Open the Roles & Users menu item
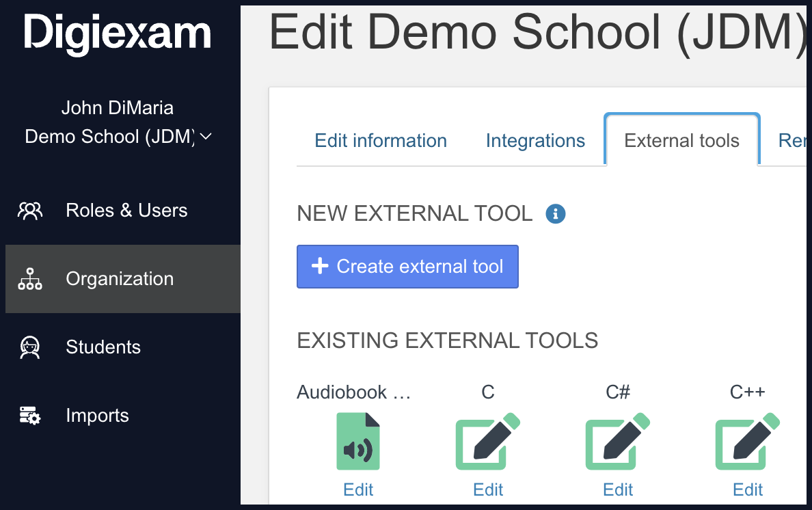 123,211
